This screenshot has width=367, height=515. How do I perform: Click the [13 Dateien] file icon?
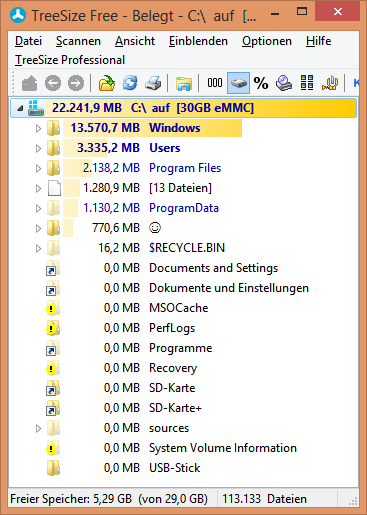click(54, 188)
